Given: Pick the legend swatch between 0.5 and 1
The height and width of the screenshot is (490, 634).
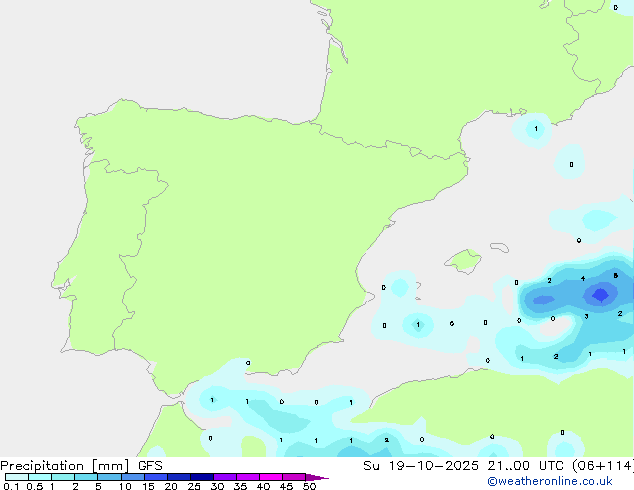Looking at the screenshot, I should (x=40, y=477).
